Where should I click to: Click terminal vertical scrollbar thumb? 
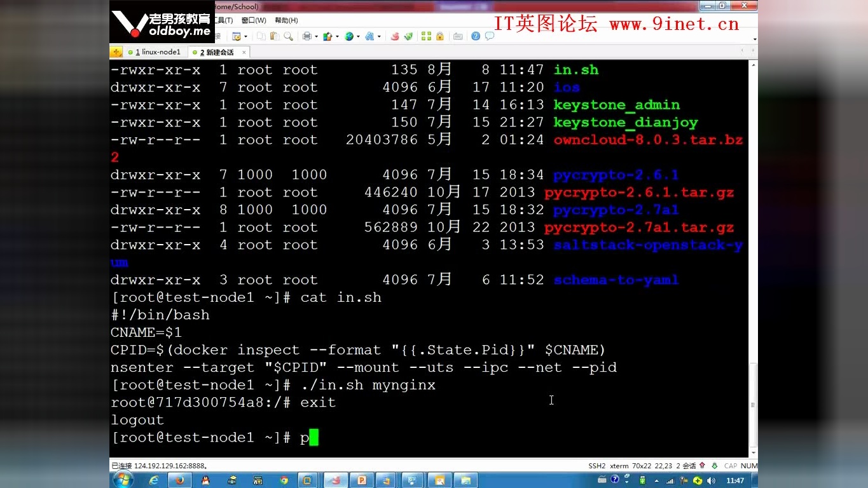pos(754,404)
